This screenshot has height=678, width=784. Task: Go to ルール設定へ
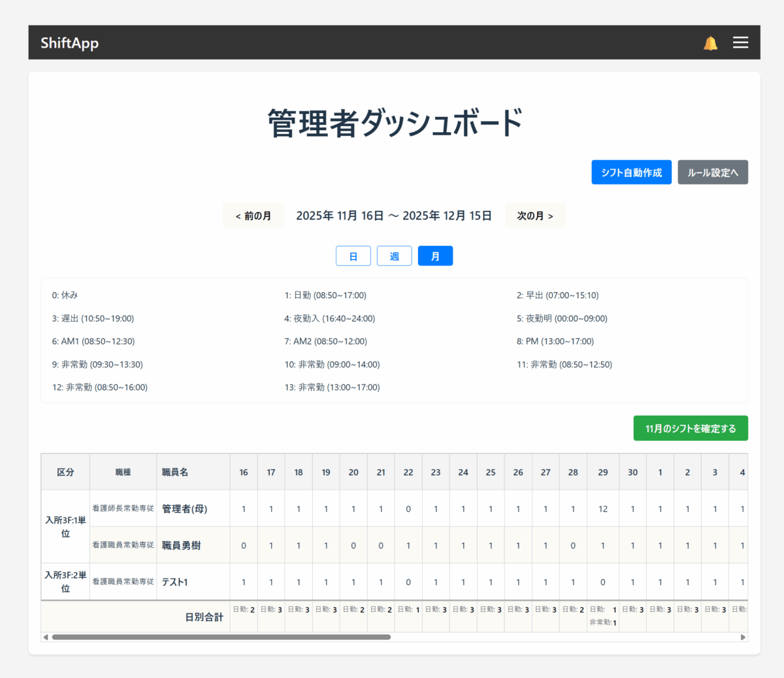pos(712,173)
